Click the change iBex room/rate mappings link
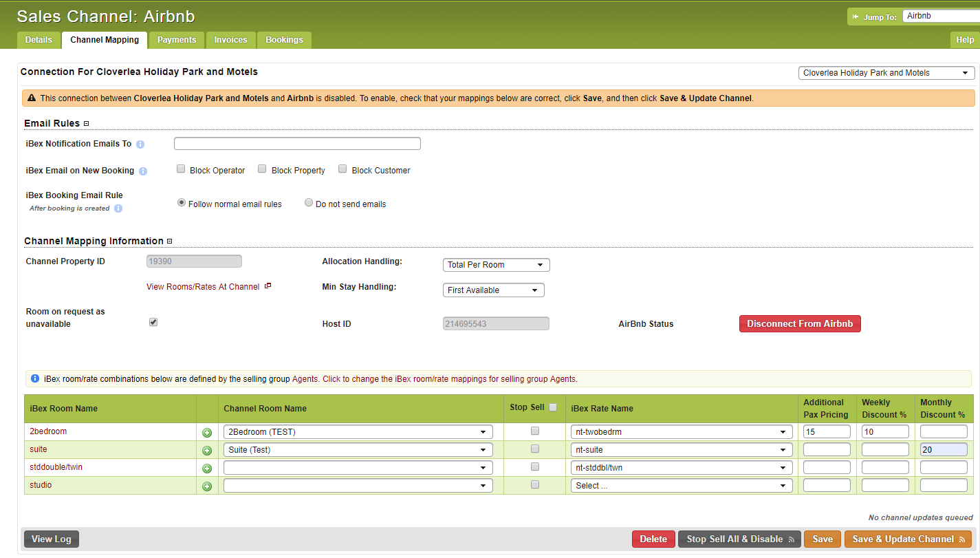The width and height of the screenshot is (980, 558). 450,379
